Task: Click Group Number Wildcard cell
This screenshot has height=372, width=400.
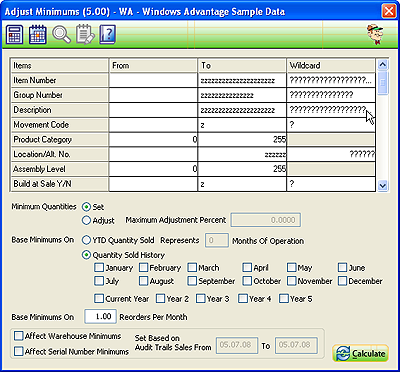Action: pos(331,95)
